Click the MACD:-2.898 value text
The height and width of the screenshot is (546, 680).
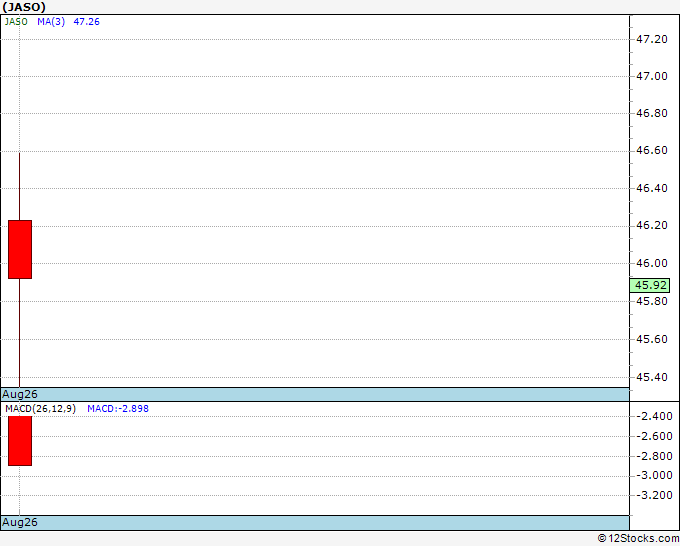coord(118,409)
